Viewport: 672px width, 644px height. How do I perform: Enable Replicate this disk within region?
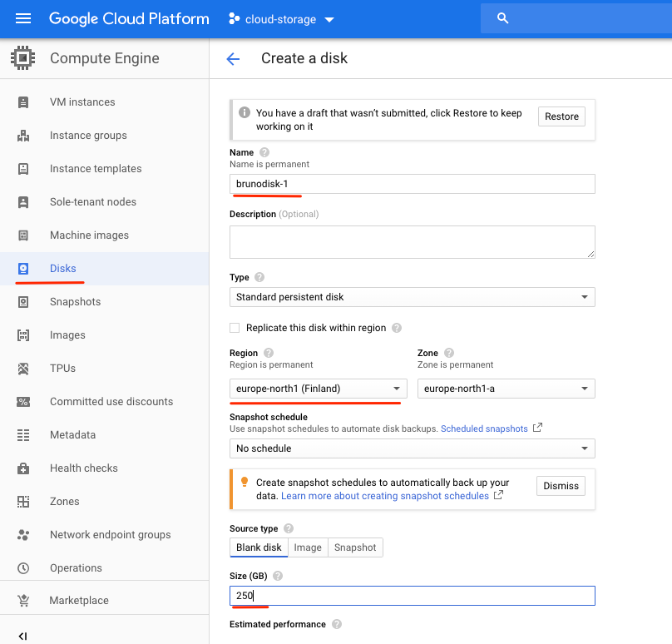[x=235, y=328]
